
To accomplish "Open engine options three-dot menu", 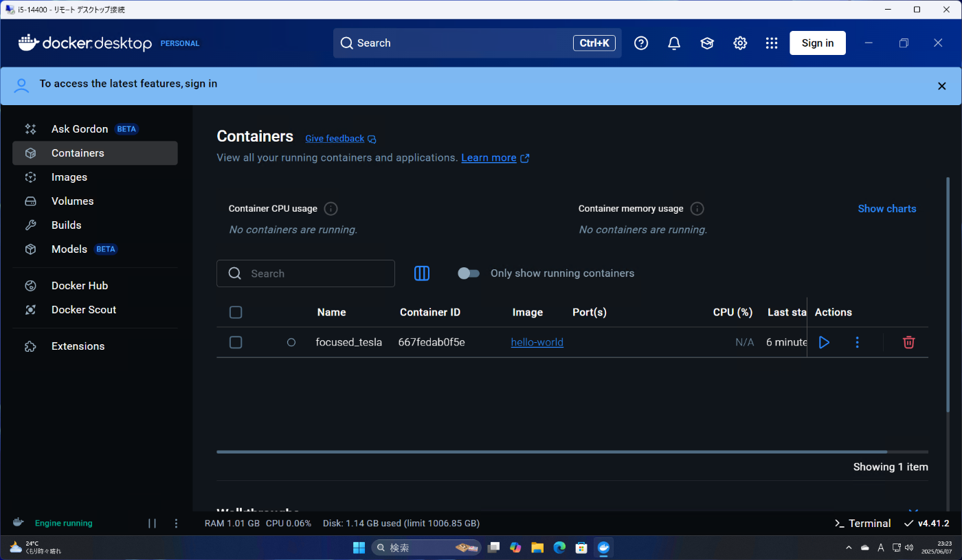I will pyautogui.click(x=176, y=524).
